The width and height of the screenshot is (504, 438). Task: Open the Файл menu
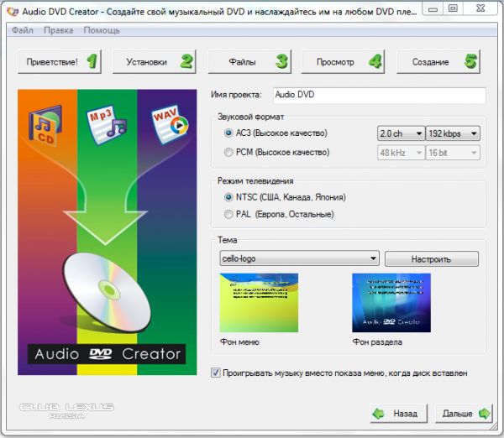[x=23, y=30]
